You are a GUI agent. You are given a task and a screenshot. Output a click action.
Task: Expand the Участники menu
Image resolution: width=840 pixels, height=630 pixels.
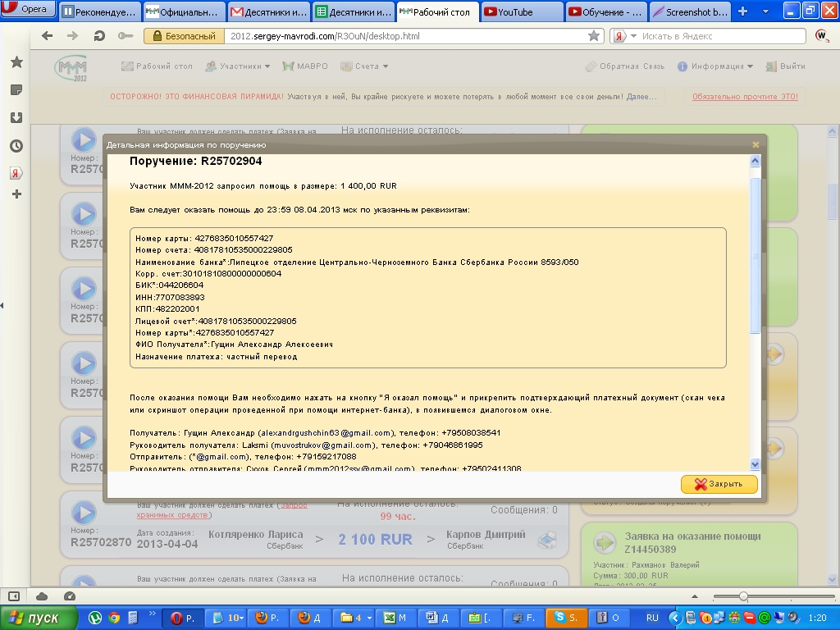pyautogui.click(x=237, y=66)
